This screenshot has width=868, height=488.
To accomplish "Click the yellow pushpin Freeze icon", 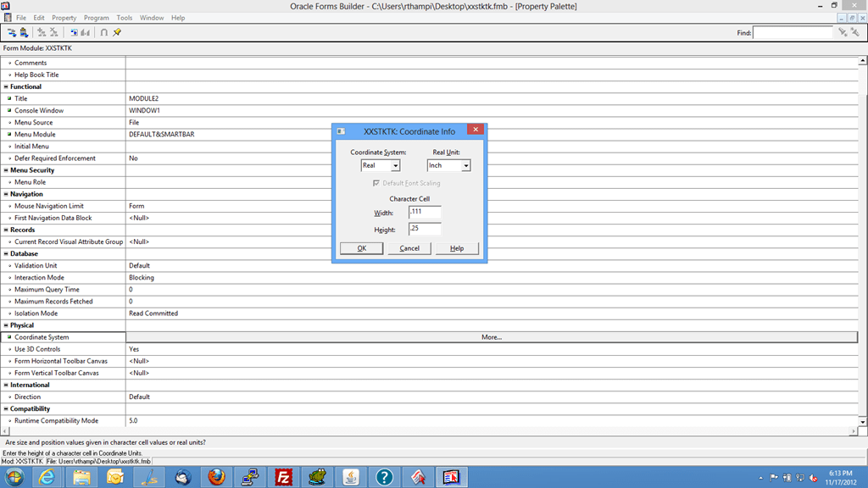I will [117, 33].
